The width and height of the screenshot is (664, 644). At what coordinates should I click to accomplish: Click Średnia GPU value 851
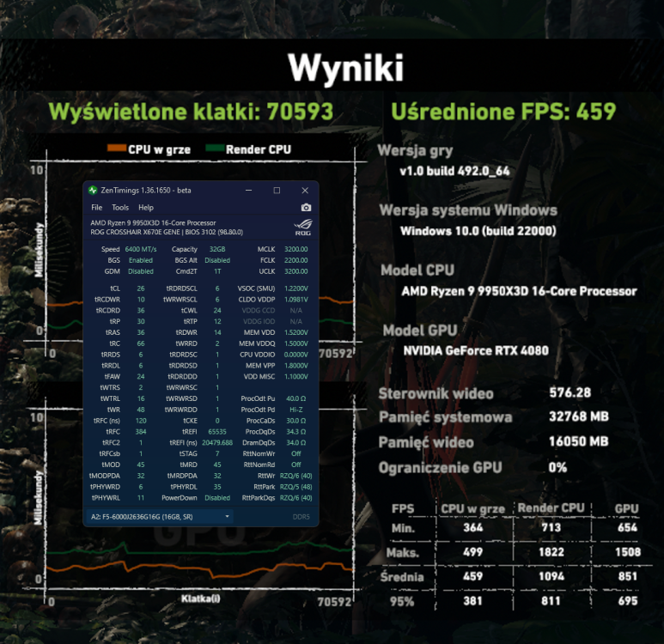[x=628, y=576]
